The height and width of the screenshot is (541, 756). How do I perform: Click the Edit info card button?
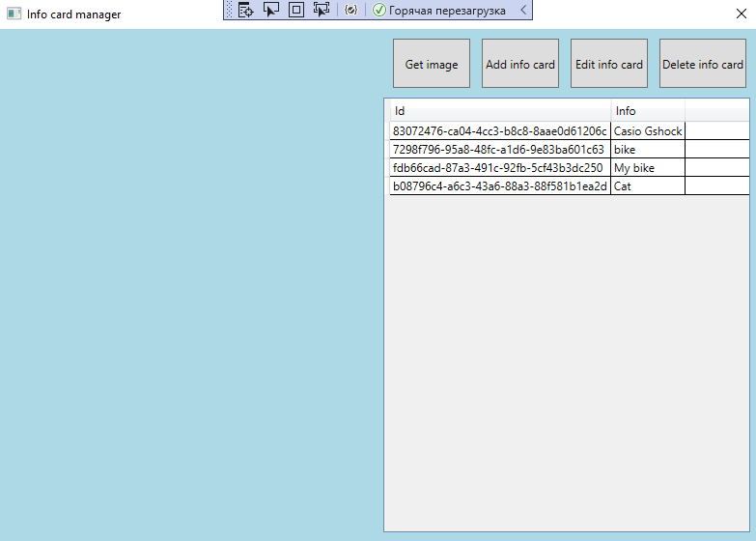609,63
